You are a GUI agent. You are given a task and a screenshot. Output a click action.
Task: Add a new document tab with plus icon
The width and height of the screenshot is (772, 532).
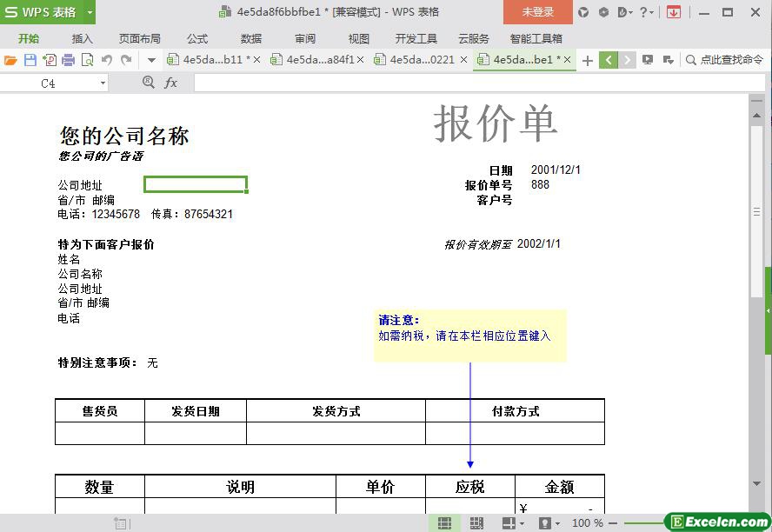588,60
